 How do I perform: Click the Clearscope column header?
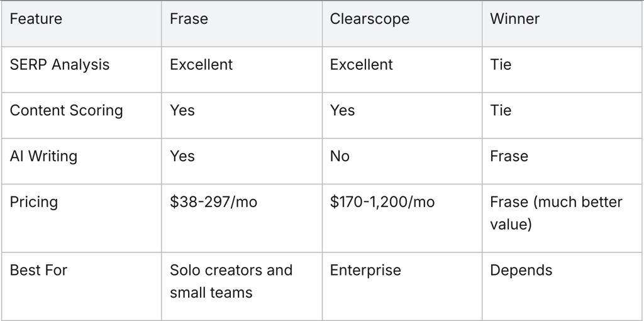pyautogui.click(x=369, y=19)
